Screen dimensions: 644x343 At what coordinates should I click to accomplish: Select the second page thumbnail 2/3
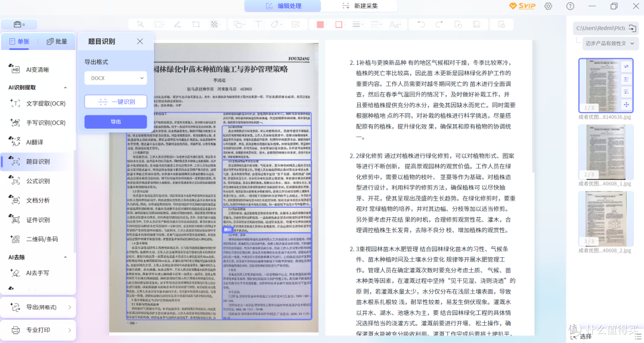click(606, 152)
